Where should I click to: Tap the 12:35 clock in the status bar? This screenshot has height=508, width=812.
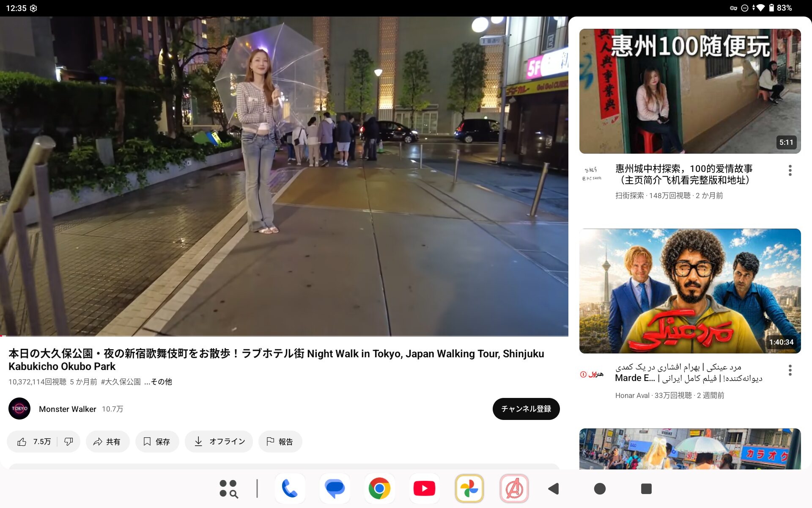click(x=16, y=8)
